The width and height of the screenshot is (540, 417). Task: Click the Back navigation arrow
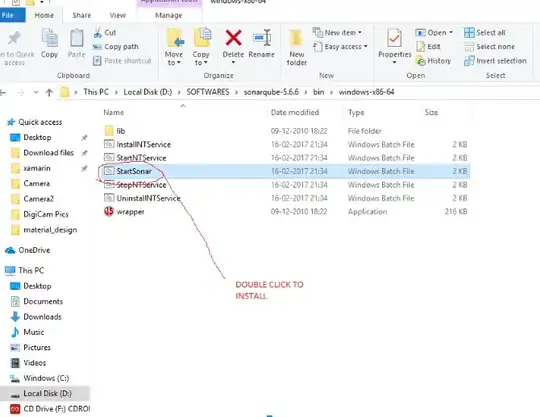click(3, 92)
